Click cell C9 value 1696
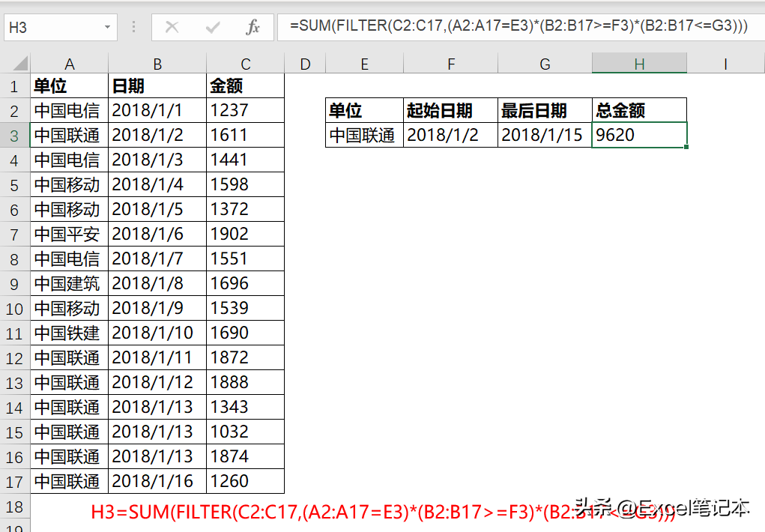Viewport: 765px width, 532px height. click(x=246, y=283)
